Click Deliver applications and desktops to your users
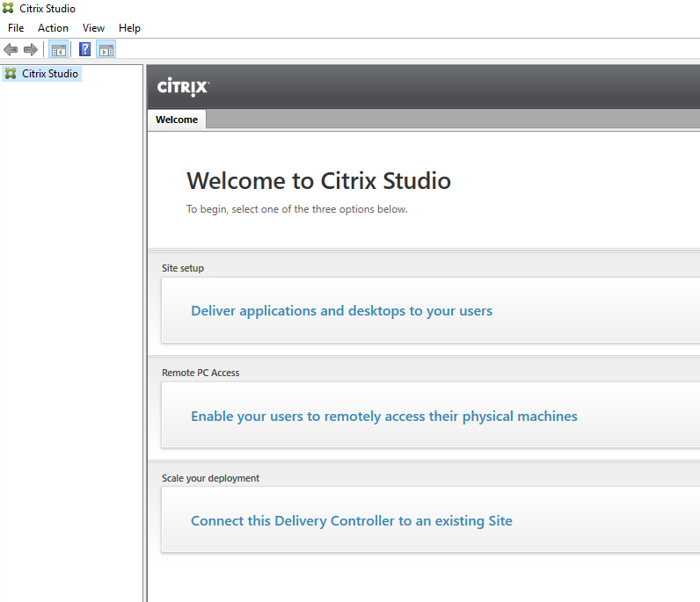 tap(341, 310)
